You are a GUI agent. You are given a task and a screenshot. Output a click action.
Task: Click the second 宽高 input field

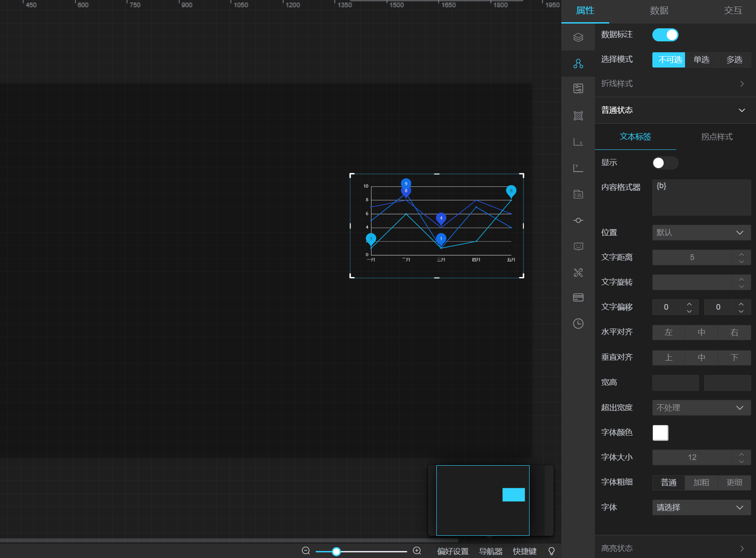click(x=727, y=383)
